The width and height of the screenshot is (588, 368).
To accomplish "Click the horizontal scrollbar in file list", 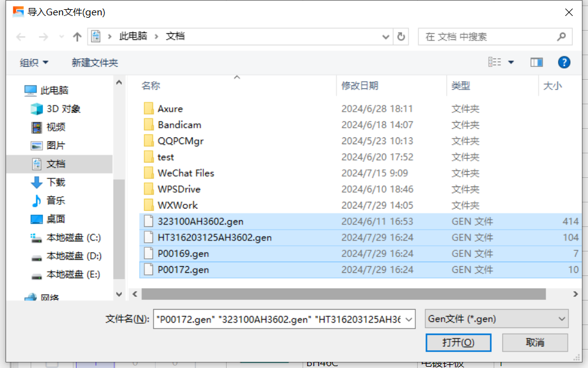I will pyautogui.click(x=343, y=294).
